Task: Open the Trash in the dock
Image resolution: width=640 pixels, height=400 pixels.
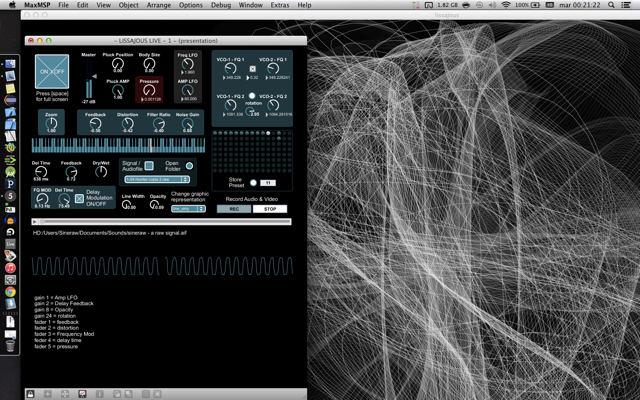Action: pos(10,345)
